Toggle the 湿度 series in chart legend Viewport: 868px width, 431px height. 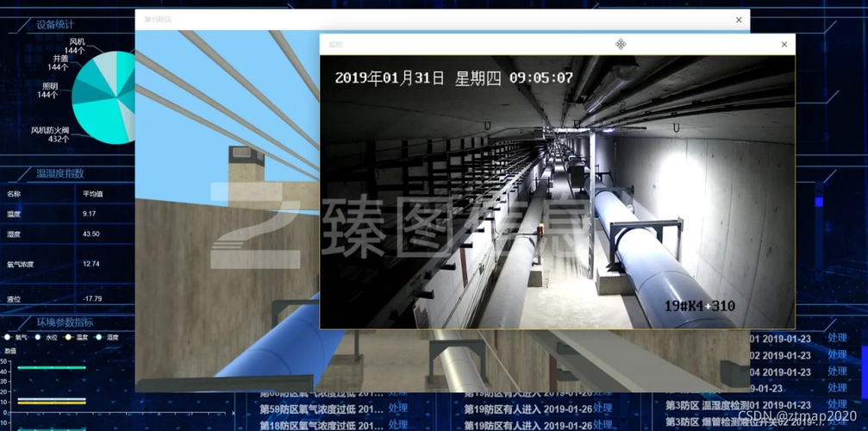tap(107, 337)
